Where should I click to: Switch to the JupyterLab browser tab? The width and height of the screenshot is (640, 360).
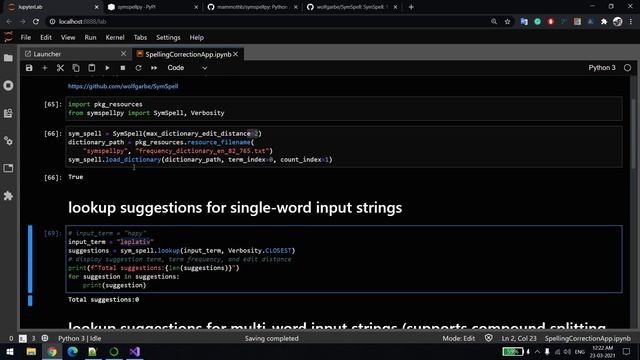coord(53,7)
